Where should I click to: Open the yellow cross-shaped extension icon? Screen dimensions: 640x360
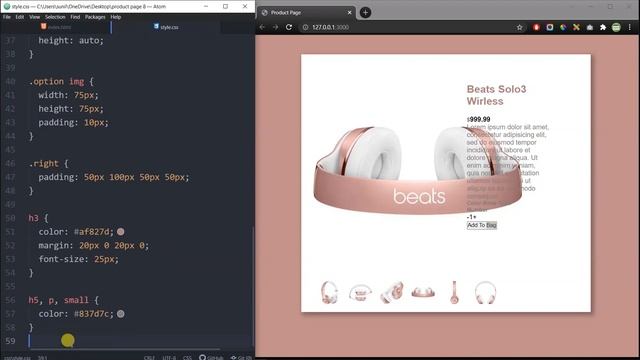tap(576, 27)
